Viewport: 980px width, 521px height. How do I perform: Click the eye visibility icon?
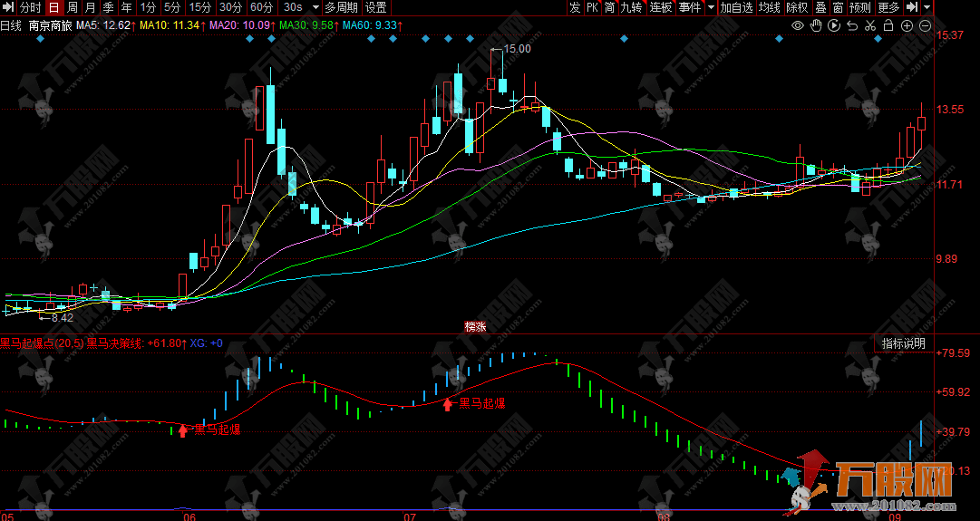pos(797,25)
